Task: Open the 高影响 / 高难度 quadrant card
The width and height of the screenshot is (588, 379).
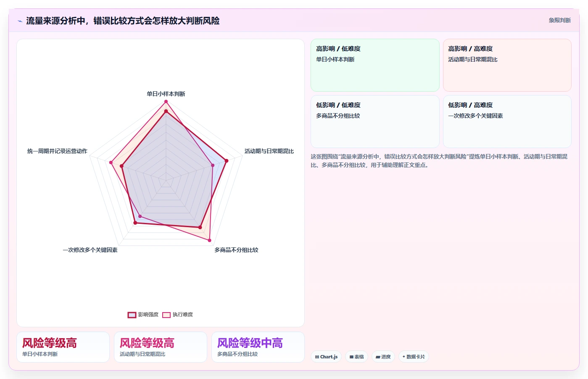Action: 507,65
